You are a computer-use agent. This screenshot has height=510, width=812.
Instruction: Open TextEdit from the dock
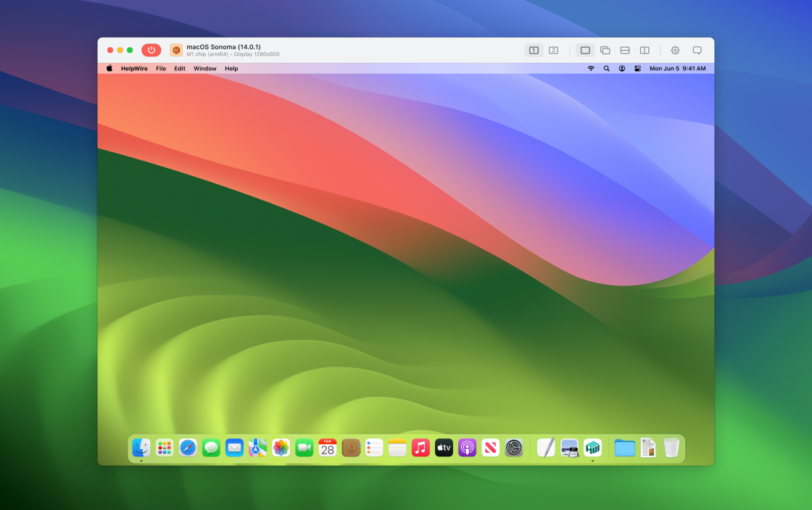click(x=546, y=448)
